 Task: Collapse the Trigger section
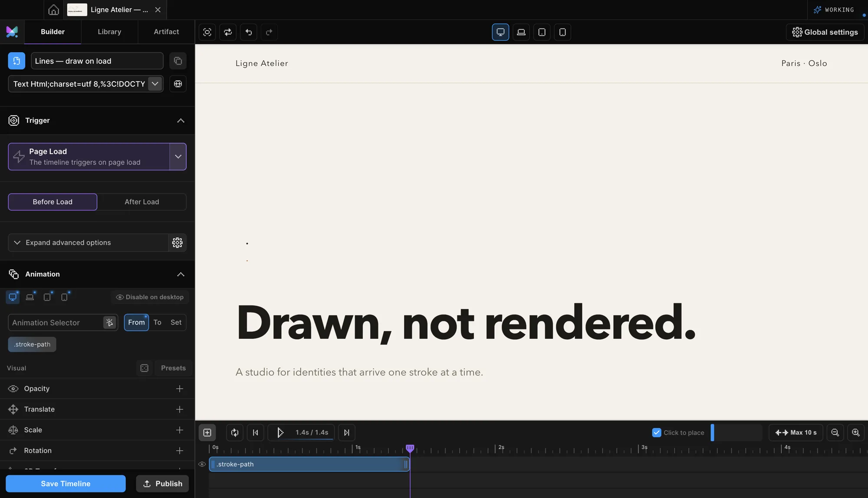coord(181,121)
